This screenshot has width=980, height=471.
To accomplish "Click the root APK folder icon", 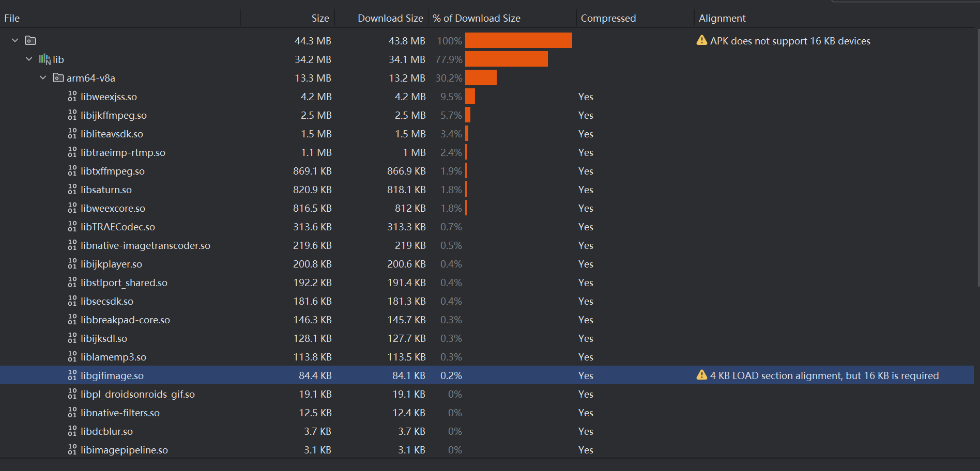I will click(x=31, y=40).
